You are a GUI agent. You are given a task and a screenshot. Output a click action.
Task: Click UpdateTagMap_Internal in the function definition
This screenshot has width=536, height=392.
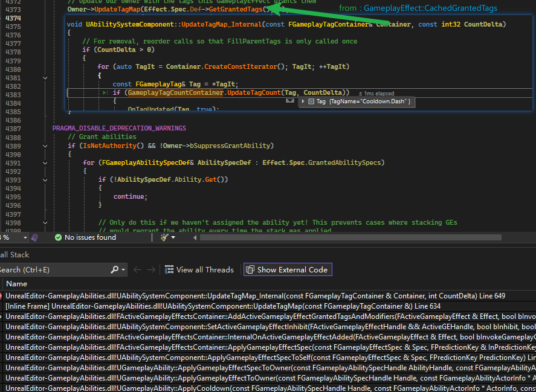coord(222,24)
